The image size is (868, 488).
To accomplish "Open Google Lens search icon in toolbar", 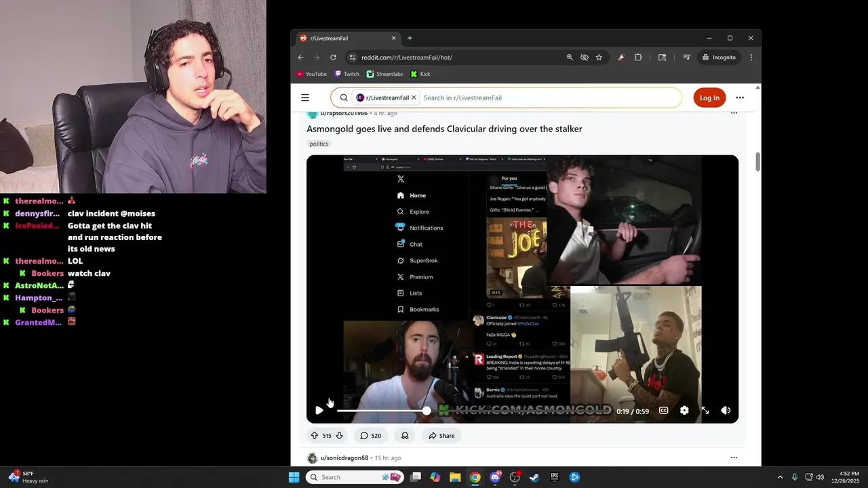I will [663, 58].
